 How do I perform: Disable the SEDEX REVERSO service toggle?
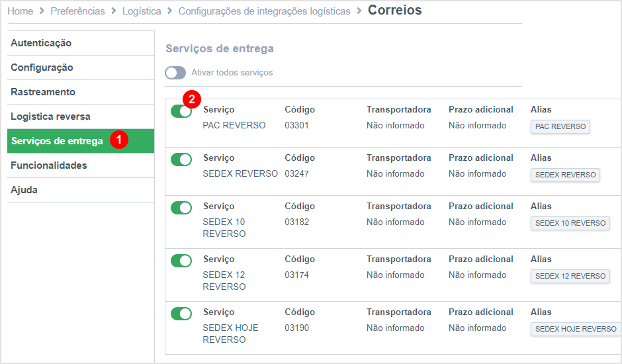[x=181, y=159]
